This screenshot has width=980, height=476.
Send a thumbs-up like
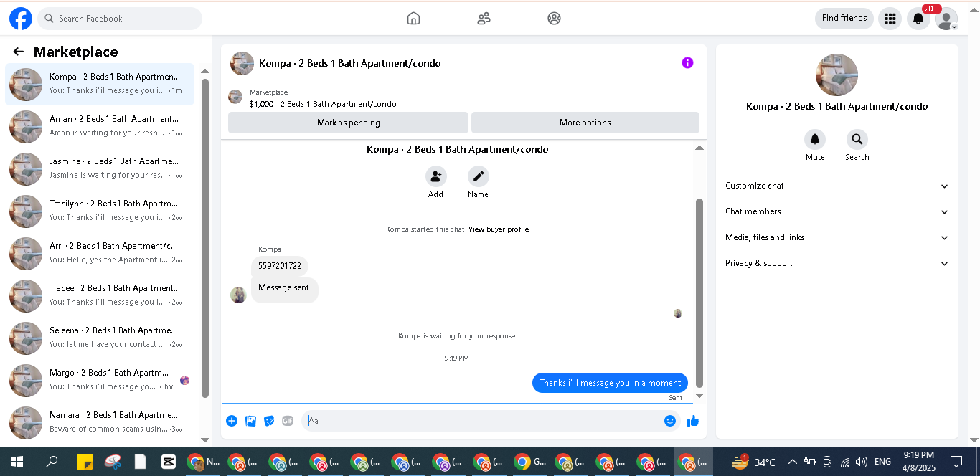[x=693, y=421]
